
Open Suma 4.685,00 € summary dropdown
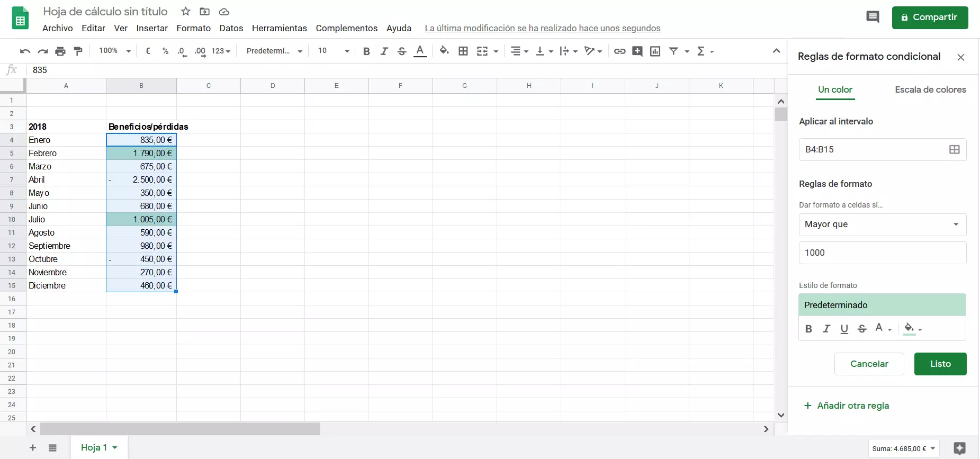click(904, 449)
